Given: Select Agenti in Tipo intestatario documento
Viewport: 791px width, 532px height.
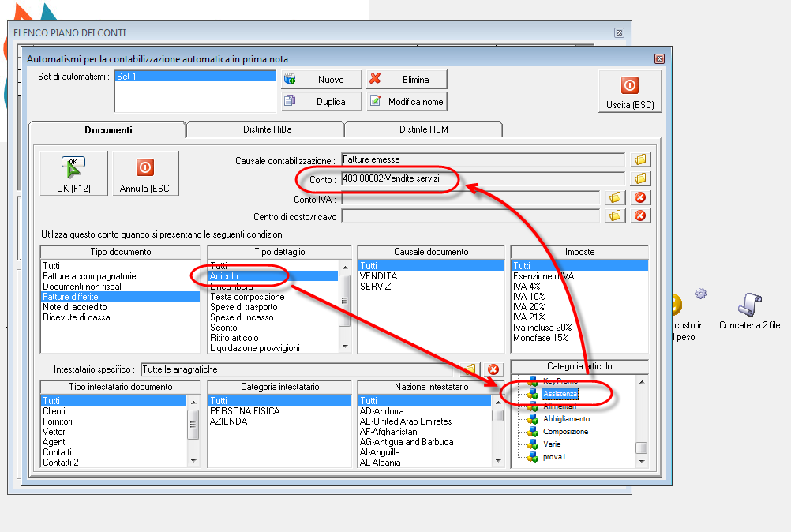Looking at the screenshot, I should (x=114, y=442).
